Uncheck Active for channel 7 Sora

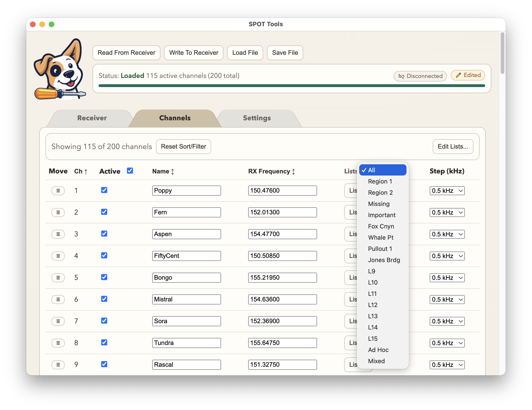[x=104, y=321]
